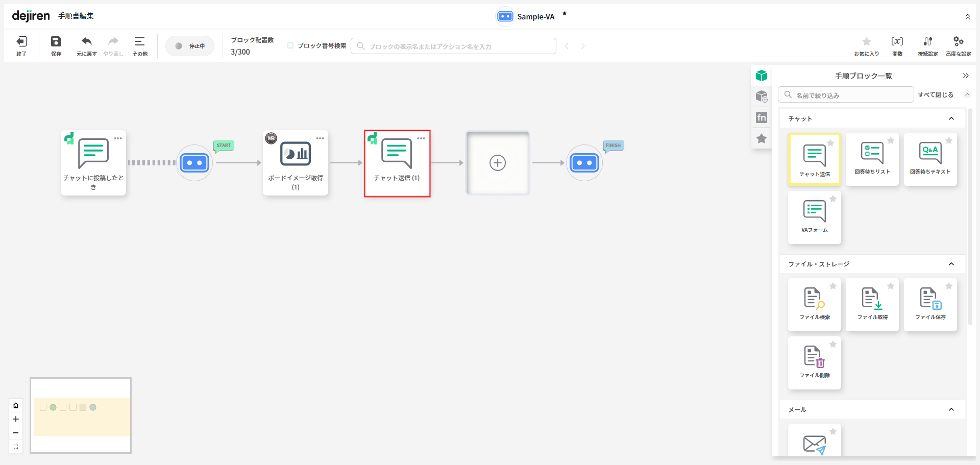Image resolution: width=980 pixels, height=465 pixels.
Task: Open the Variables (変数) panel
Action: [x=897, y=45]
